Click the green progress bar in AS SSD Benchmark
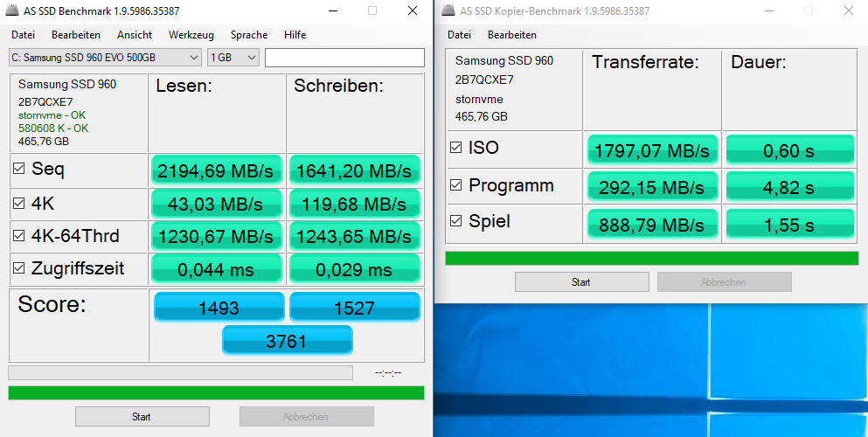Viewport: 868px width, 437px height. (217, 392)
